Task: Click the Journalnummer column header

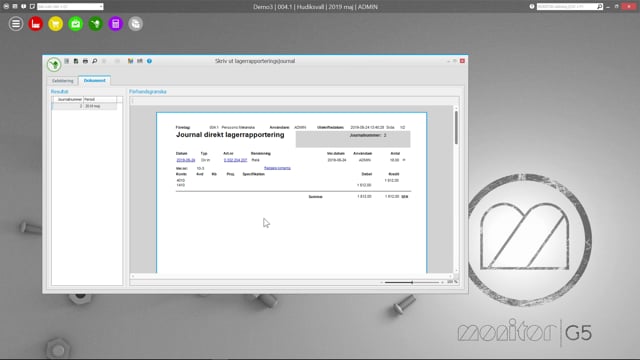Action: [69, 99]
